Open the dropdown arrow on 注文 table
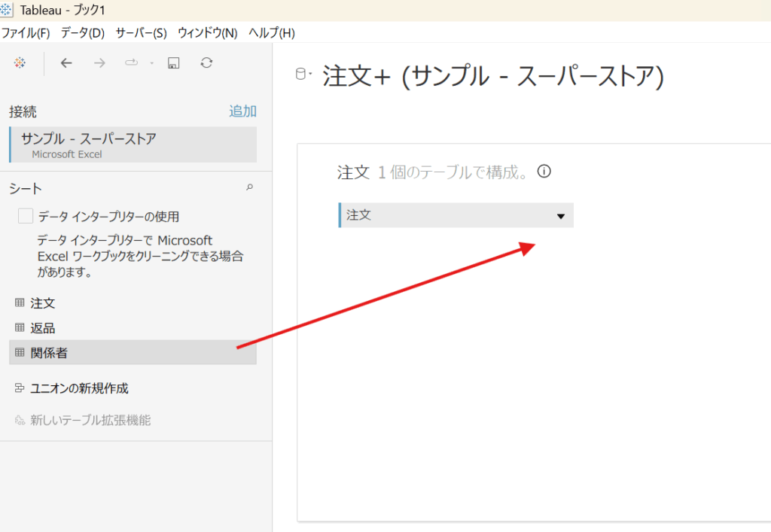The height and width of the screenshot is (532, 771). (560, 216)
